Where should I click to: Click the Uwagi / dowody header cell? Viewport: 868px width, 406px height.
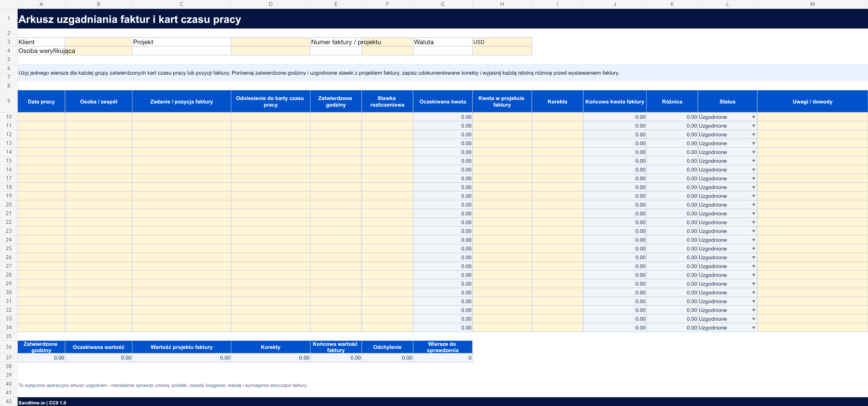[812, 101]
